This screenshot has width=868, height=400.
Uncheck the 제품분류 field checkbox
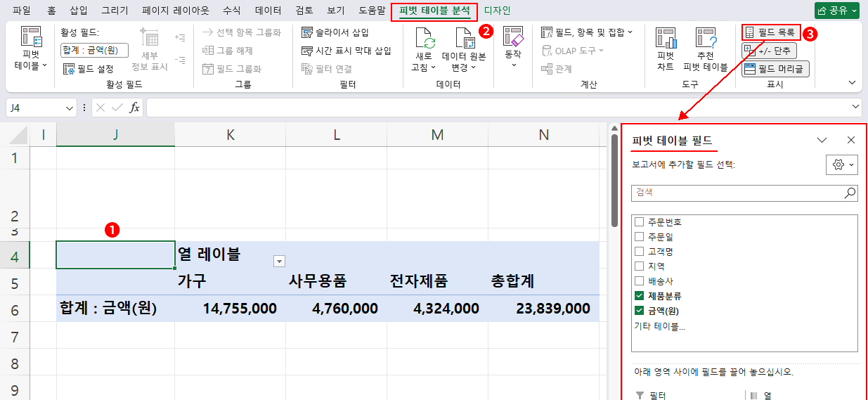[639, 296]
